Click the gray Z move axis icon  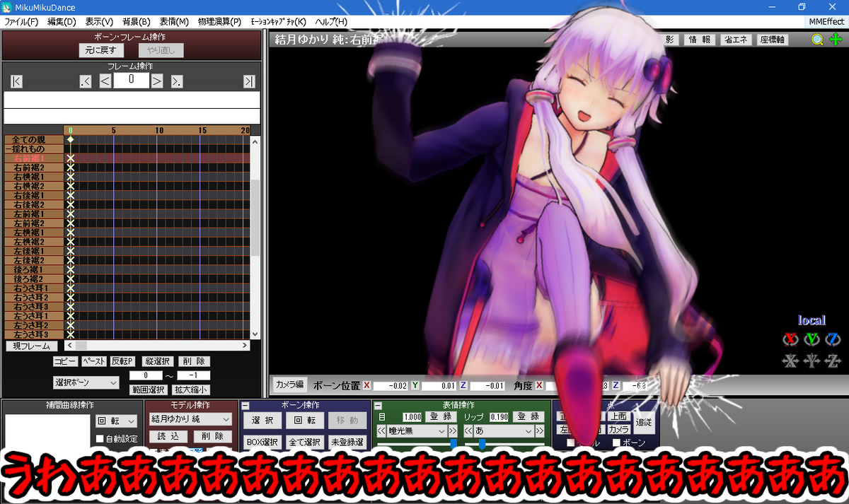(833, 361)
